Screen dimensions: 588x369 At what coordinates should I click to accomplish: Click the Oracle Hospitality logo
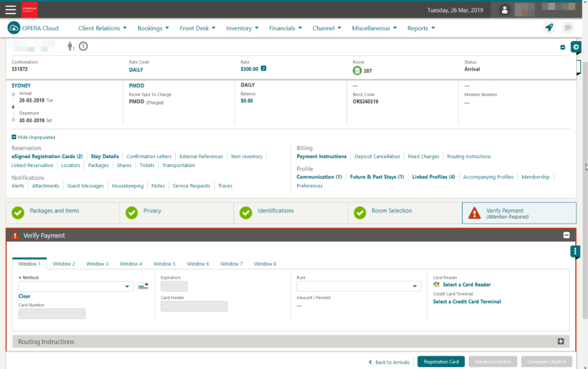pos(29,10)
